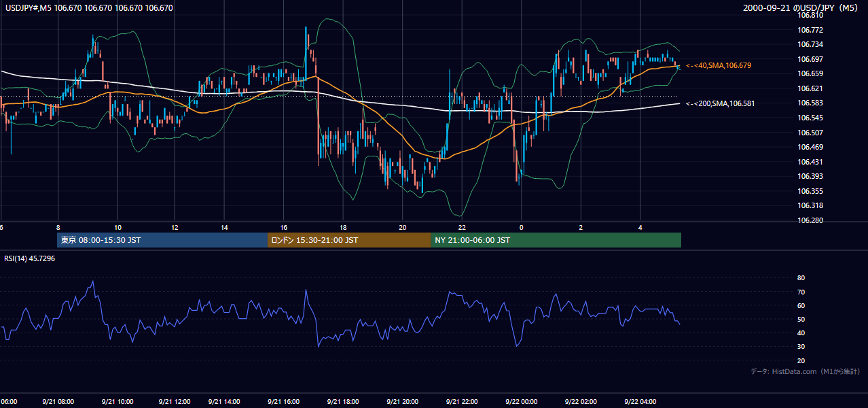This screenshot has width=868, height=408.
Task: Click the データ: HistData.com credit text
Action: click(805, 371)
